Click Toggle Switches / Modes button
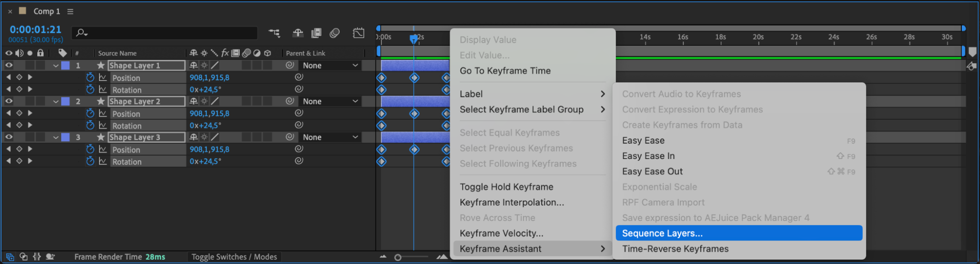Image resolution: width=980 pixels, height=264 pixels. (234, 257)
